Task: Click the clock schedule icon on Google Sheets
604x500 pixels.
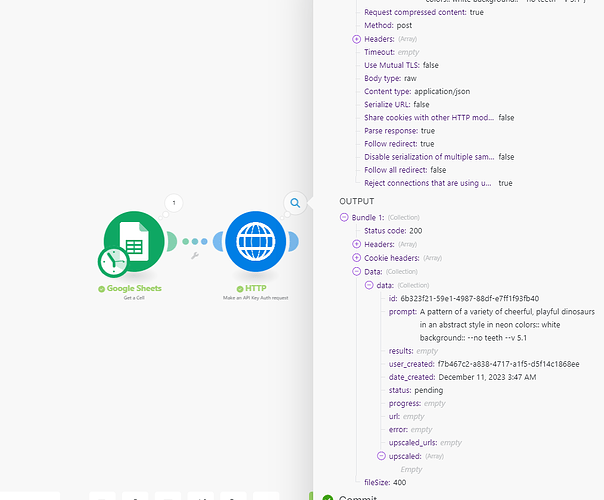Action: point(114,262)
